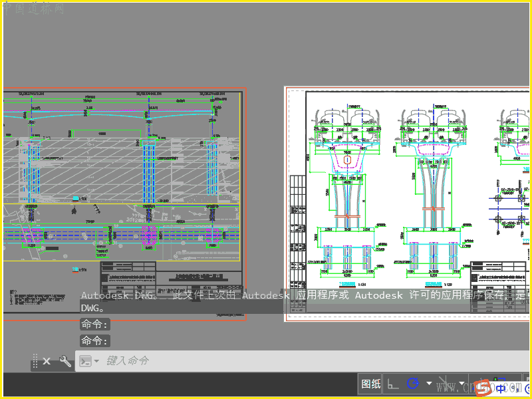Toggle ortho mode in status bar
532x399 pixels.
(394, 384)
